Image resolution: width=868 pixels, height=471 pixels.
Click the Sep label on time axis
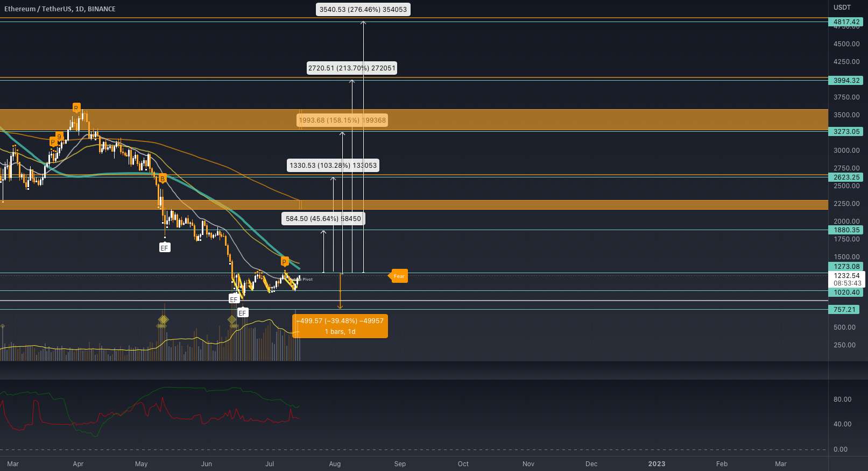[x=400, y=463]
